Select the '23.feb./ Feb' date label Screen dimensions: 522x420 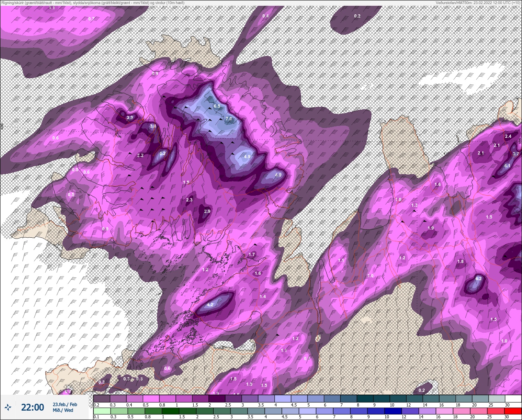(65, 404)
